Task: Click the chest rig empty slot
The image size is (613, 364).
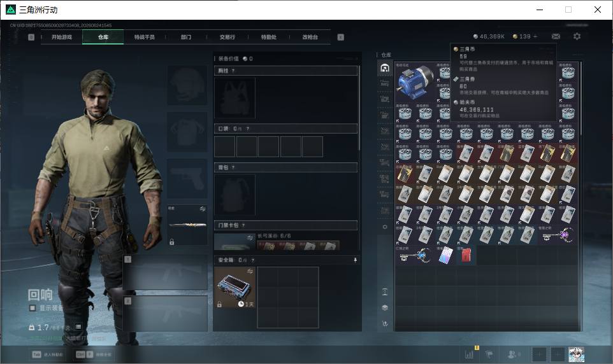Action: click(x=234, y=98)
